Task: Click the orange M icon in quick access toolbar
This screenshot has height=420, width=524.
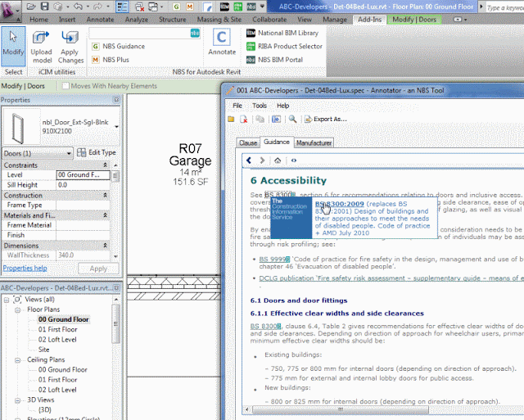Action: (x=189, y=7)
